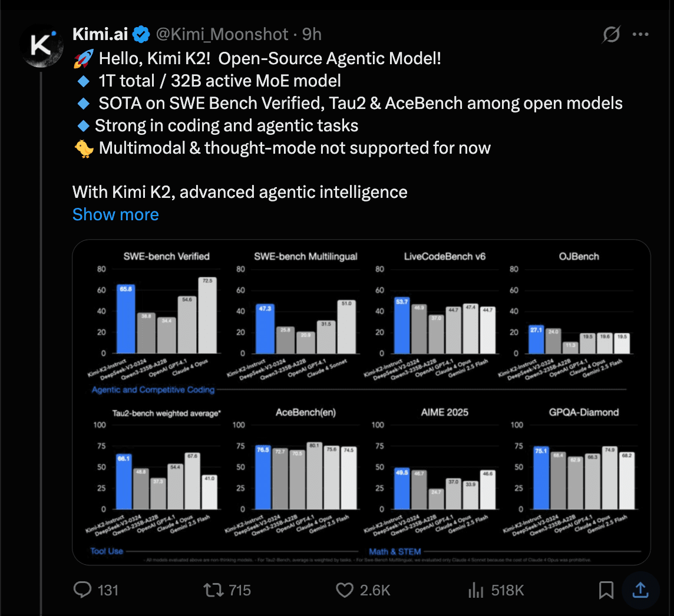Click the 518K views count
Viewport: 674px width, 616px height.
508,590
